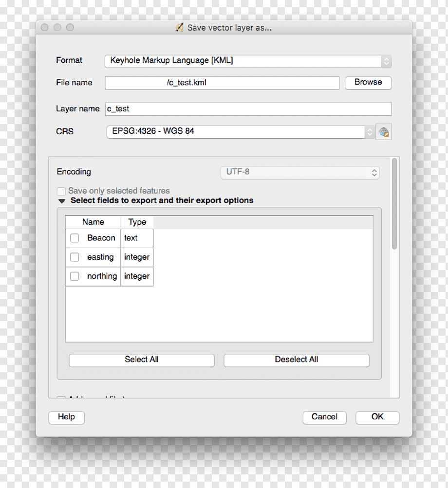Click the 'integer' type cell for easting

[x=137, y=257]
